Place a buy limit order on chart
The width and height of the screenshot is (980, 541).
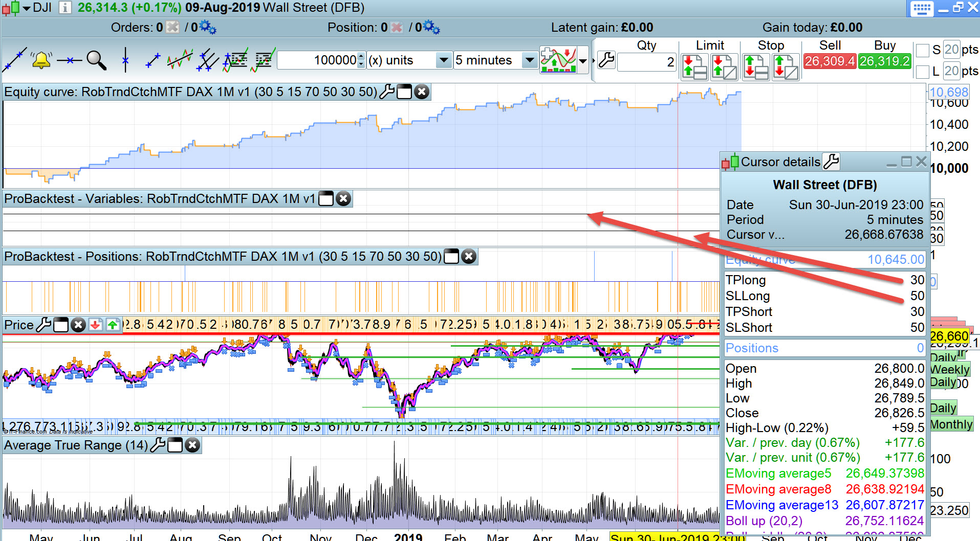tap(724, 67)
